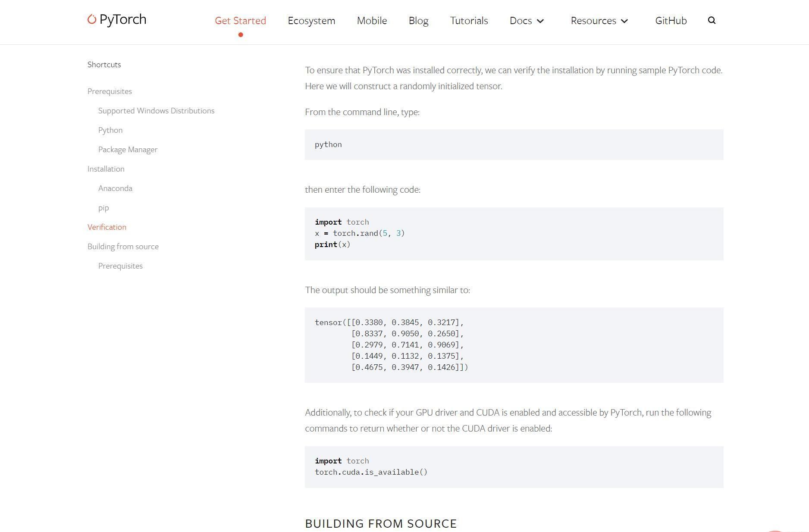Click the output row '[0.8337, 0.9050, 0.2650]'
Image resolution: width=809 pixels, height=532 pixels.
(x=408, y=334)
